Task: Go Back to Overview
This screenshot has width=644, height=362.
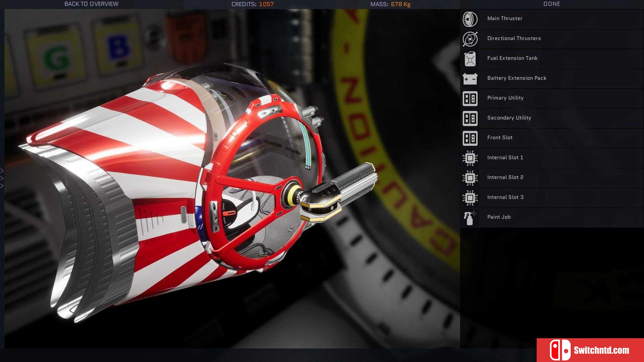Action: pyautogui.click(x=91, y=4)
